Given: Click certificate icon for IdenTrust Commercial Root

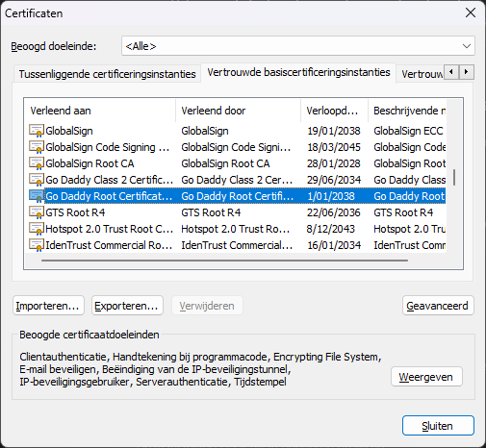Looking at the screenshot, I should coord(37,245).
